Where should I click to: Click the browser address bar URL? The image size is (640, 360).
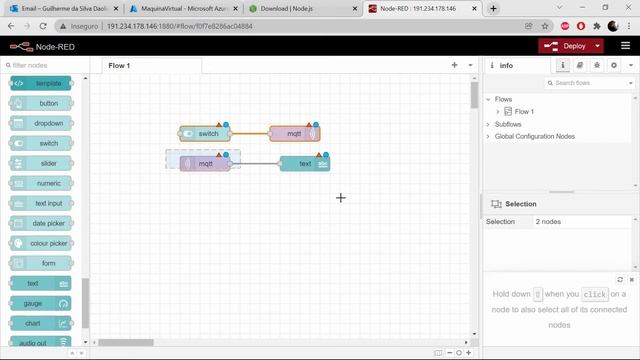coord(180,26)
